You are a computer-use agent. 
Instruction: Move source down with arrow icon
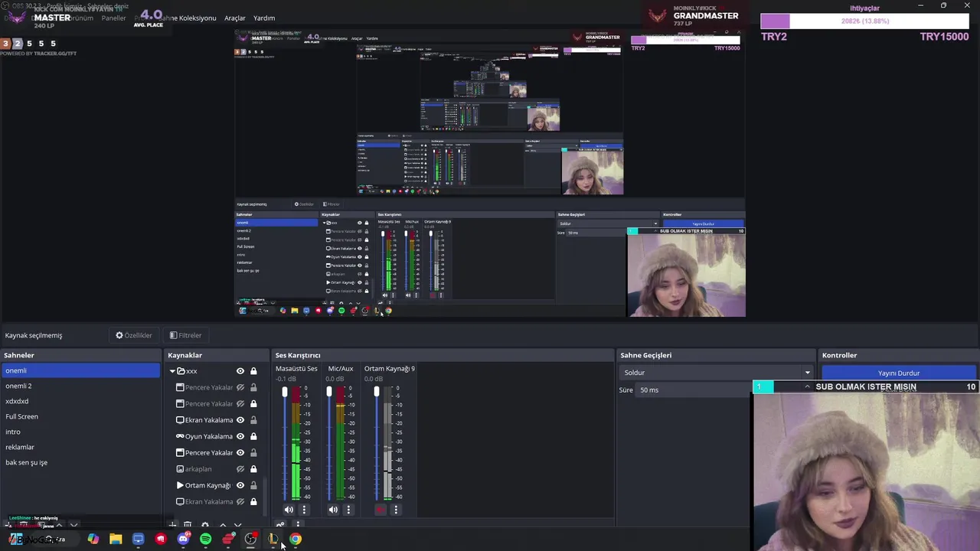pyautogui.click(x=237, y=525)
